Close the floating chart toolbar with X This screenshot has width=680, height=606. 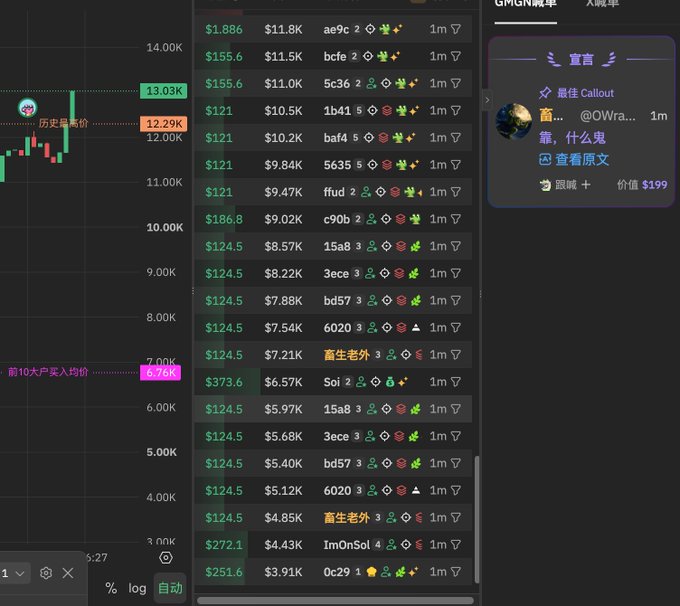click(x=68, y=573)
